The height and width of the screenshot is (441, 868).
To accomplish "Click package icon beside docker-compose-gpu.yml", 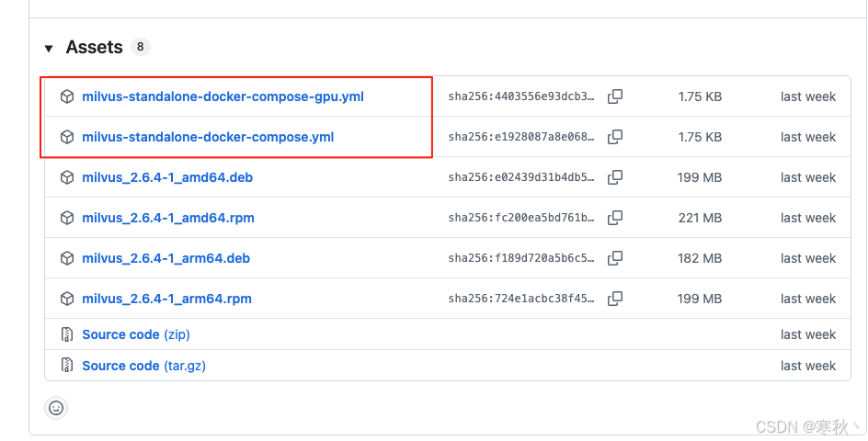I will pyautogui.click(x=67, y=96).
